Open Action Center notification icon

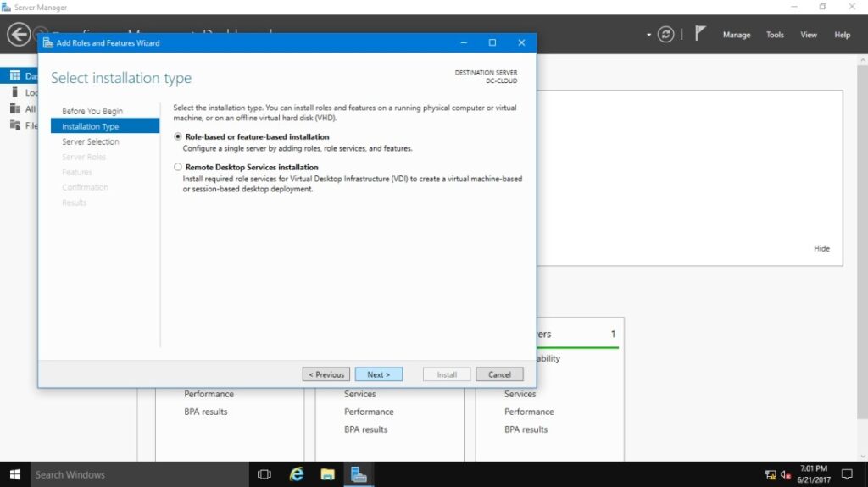coord(847,474)
